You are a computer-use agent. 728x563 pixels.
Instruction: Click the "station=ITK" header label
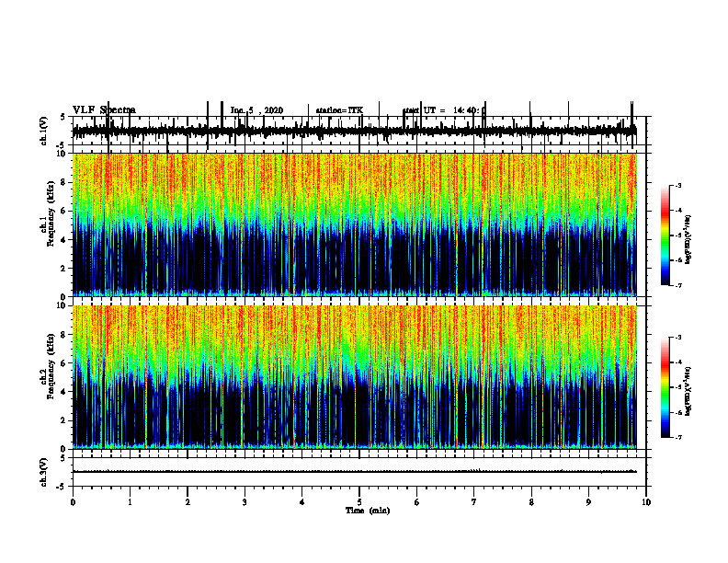(339, 110)
